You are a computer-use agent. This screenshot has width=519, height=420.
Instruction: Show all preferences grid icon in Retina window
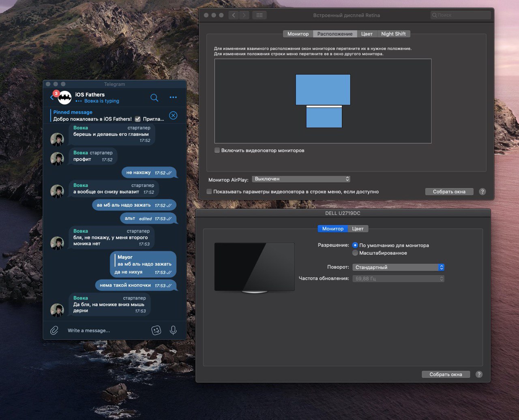point(259,15)
